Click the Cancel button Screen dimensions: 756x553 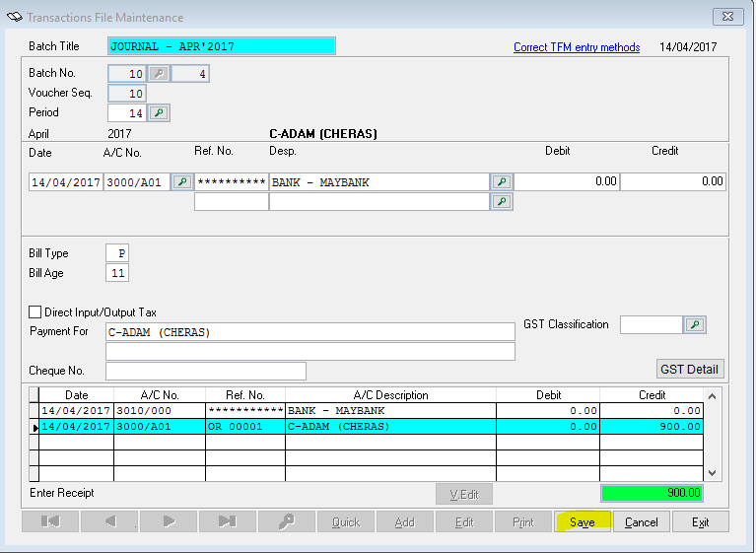(x=642, y=521)
